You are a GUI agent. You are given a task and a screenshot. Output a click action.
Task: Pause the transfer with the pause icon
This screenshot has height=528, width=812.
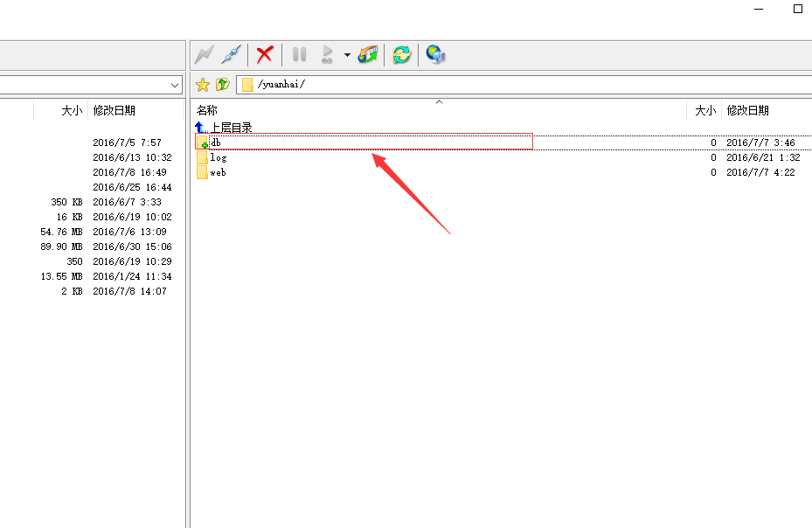pos(299,54)
